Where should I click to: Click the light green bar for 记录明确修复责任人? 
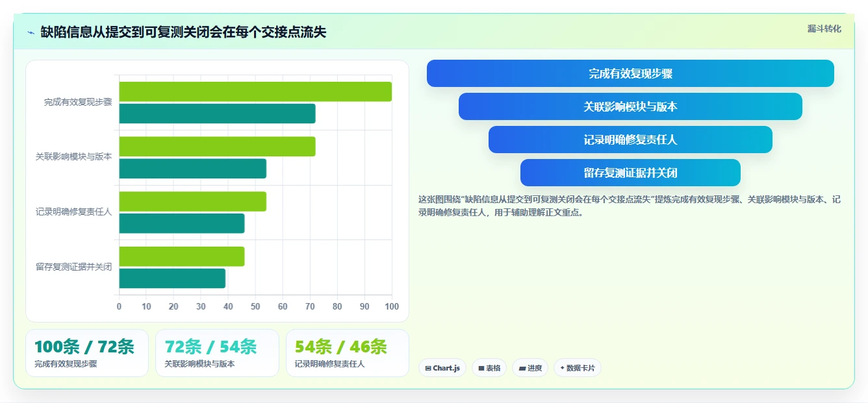(192, 201)
